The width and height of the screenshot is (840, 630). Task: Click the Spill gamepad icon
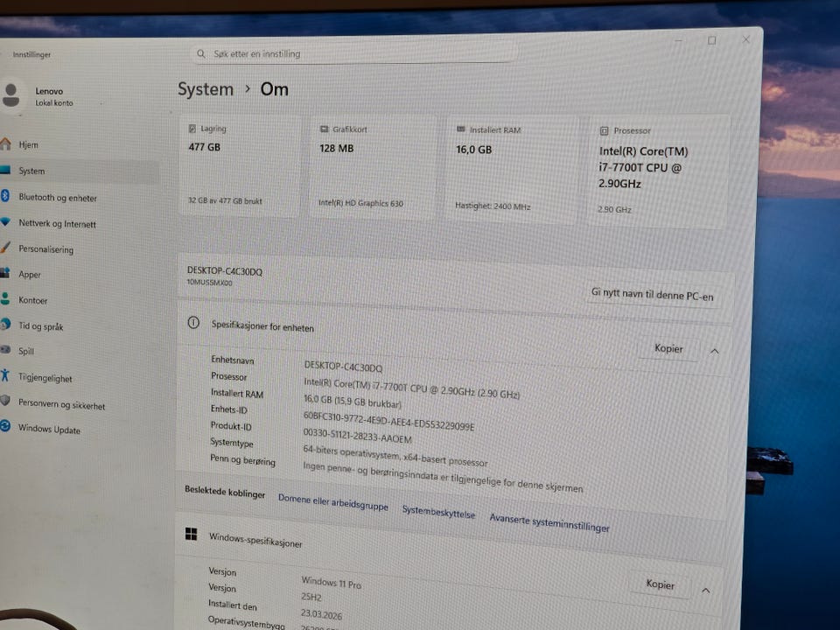point(5,349)
